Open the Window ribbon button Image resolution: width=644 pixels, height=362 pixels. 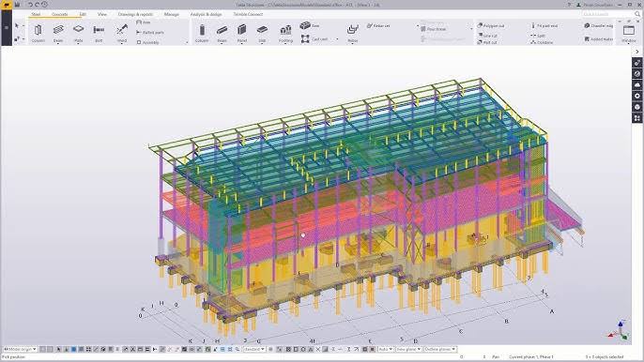coord(629,33)
